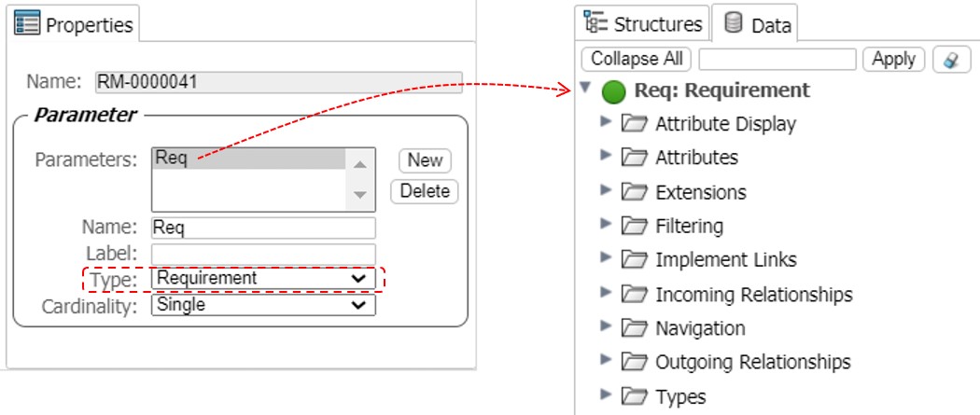980x415 pixels.
Task: Click the Implement Links folder icon
Action: point(635,260)
